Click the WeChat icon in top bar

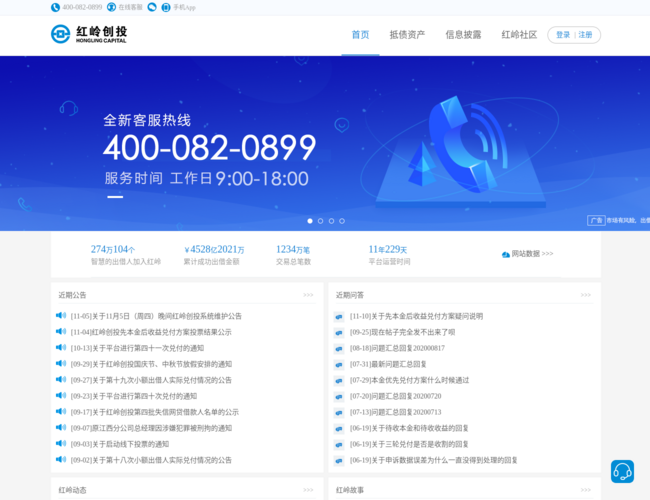[x=152, y=7]
